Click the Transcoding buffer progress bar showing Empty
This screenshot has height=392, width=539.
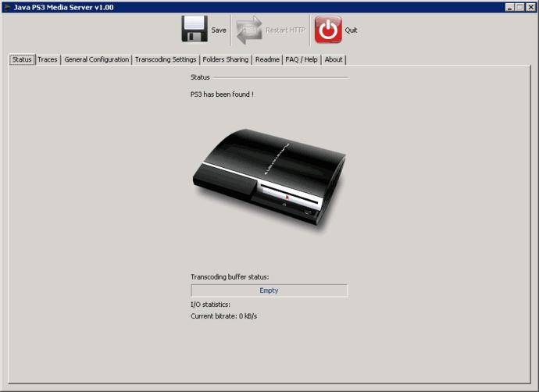point(269,290)
